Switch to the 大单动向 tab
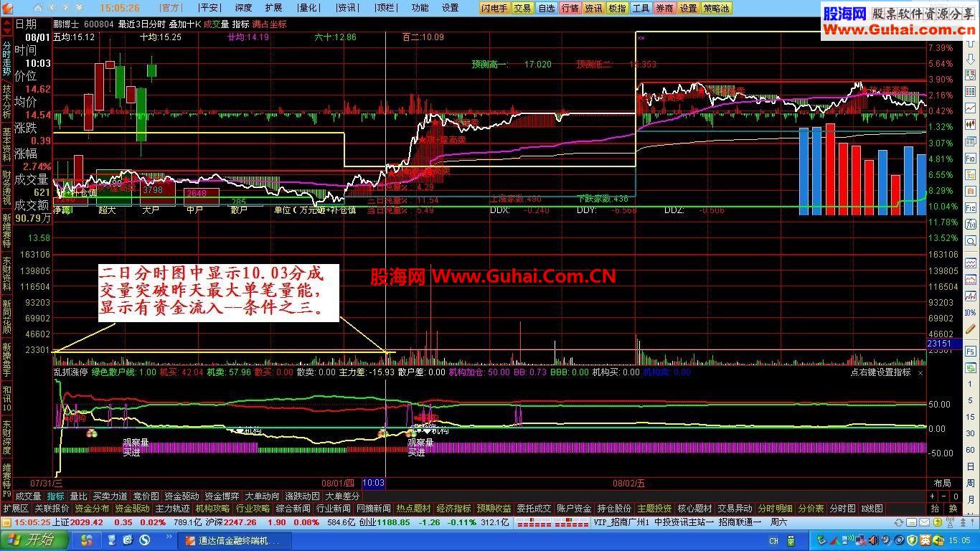The image size is (980, 551). click(262, 496)
